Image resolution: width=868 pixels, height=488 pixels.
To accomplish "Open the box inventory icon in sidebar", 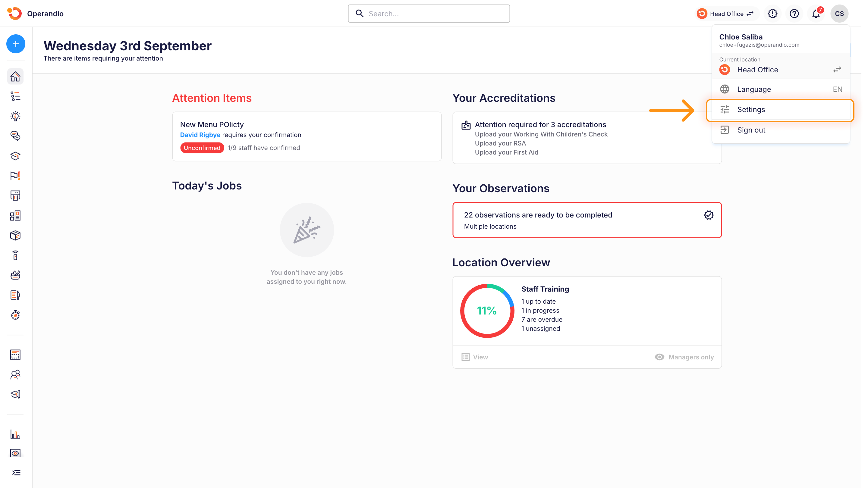I will pyautogui.click(x=15, y=235).
